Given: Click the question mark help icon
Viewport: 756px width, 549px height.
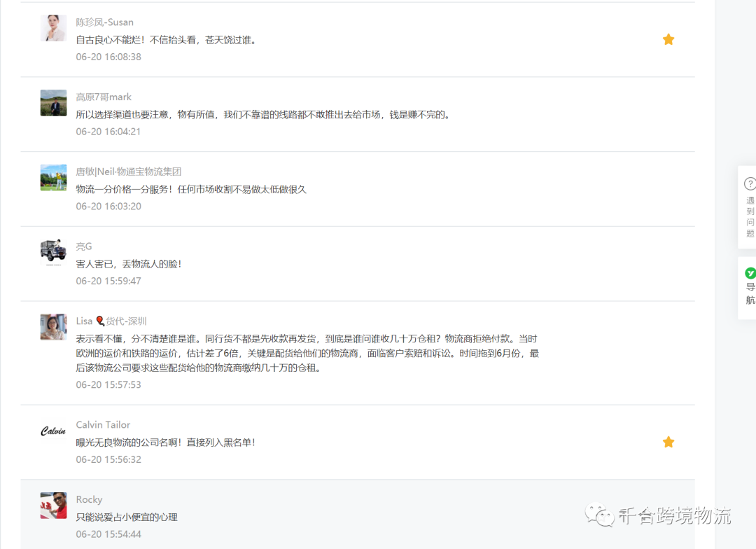Looking at the screenshot, I should click(x=750, y=183).
